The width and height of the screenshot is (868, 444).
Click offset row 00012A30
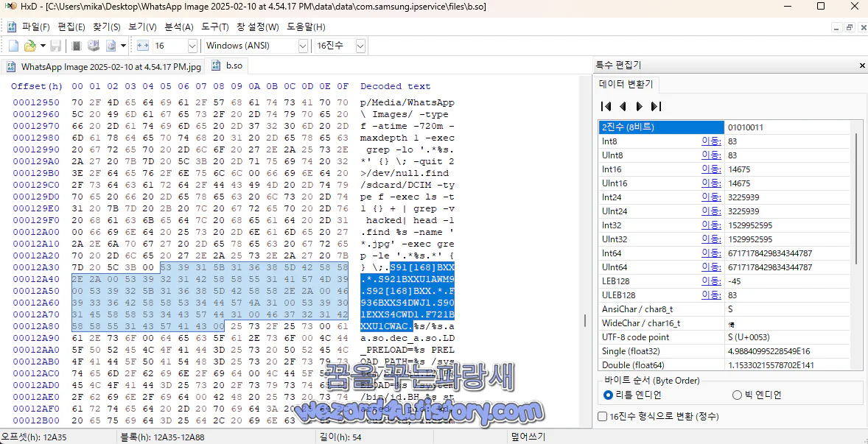(x=36, y=267)
